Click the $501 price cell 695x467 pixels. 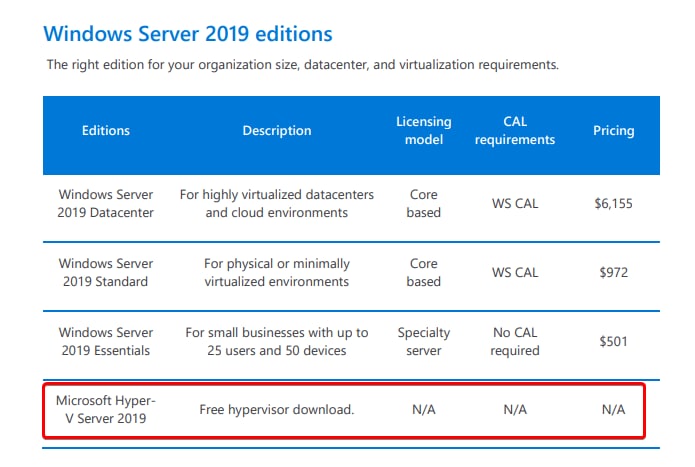pyautogui.click(x=613, y=342)
